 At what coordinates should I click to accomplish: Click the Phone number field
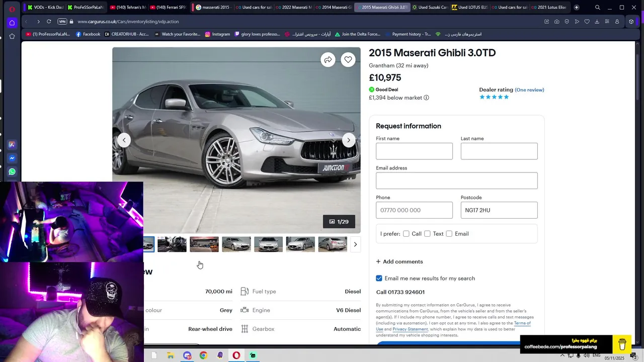(414, 210)
